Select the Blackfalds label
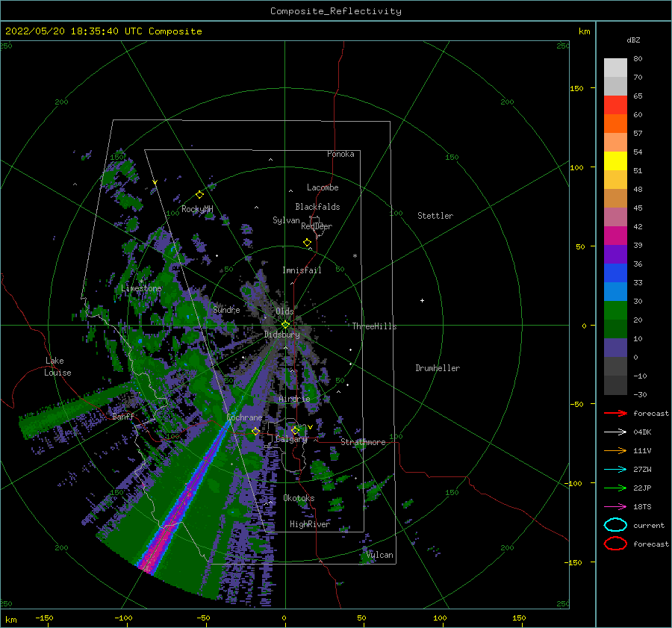 point(317,207)
